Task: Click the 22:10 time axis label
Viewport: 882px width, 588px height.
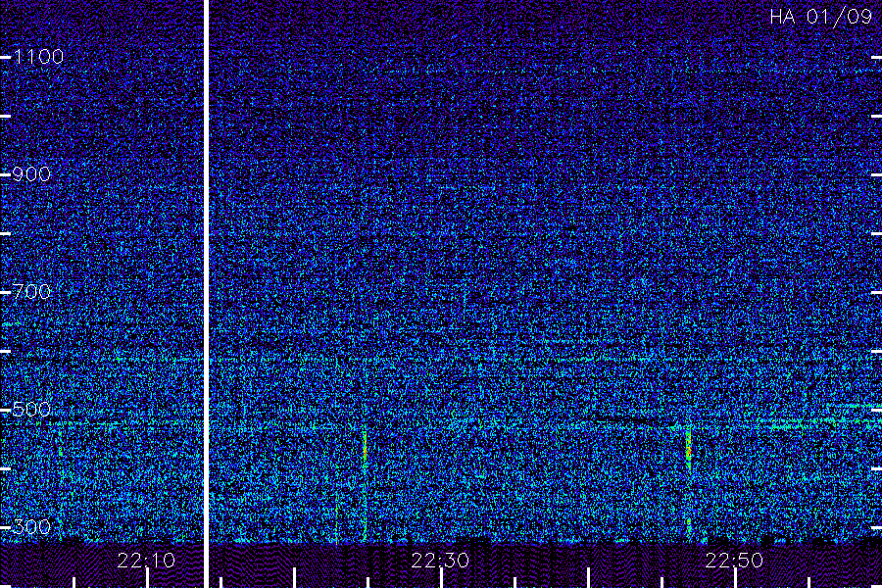Action: [x=146, y=561]
